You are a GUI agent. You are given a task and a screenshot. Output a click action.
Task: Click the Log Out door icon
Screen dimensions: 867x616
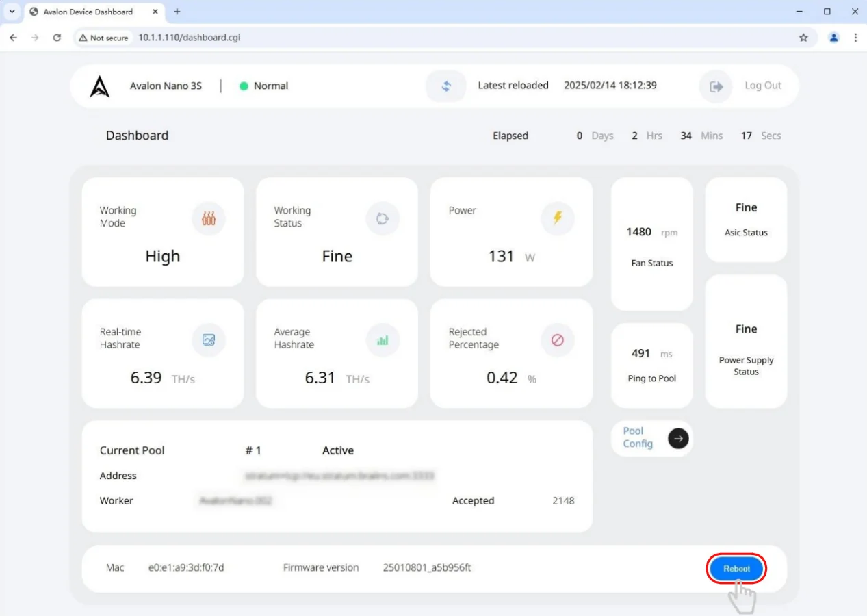[x=716, y=86]
